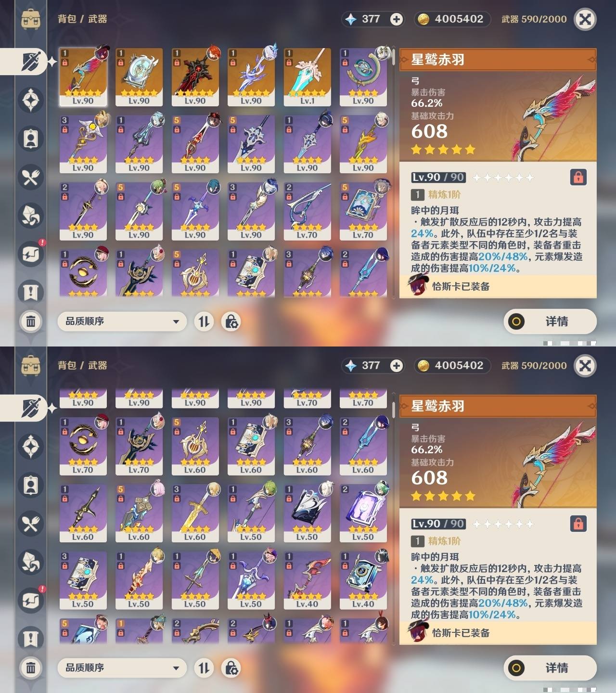The width and height of the screenshot is (616, 693).
Task: Toggle ascending/descending sort arrows in upper panel
Action: coord(204,321)
